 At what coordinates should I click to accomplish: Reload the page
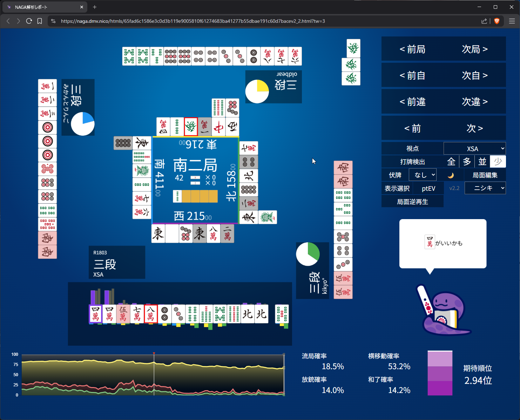(29, 21)
